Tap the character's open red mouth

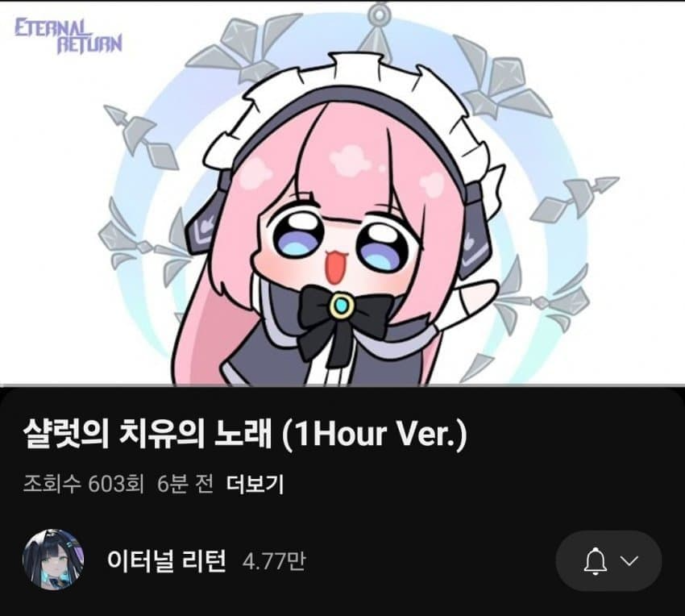click(x=335, y=267)
